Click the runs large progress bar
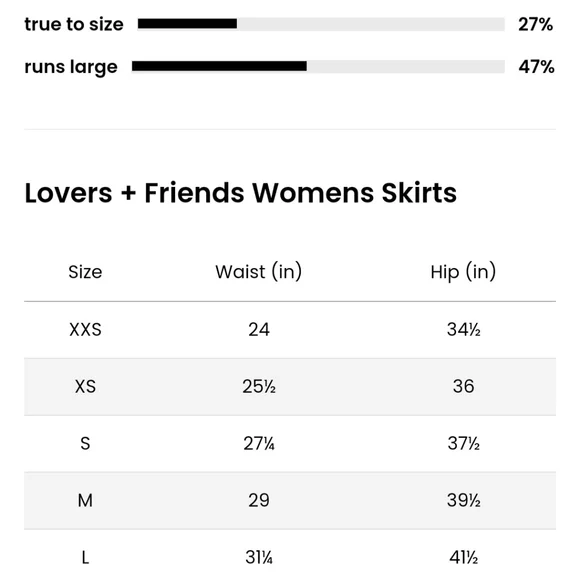The image size is (580, 579). pyautogui.click(x=318, y=66)
